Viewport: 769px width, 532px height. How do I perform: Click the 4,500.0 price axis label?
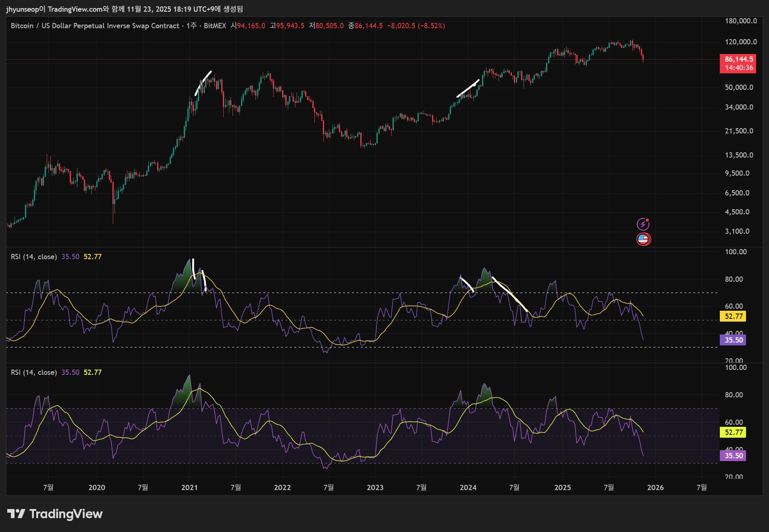pos(737,212)
